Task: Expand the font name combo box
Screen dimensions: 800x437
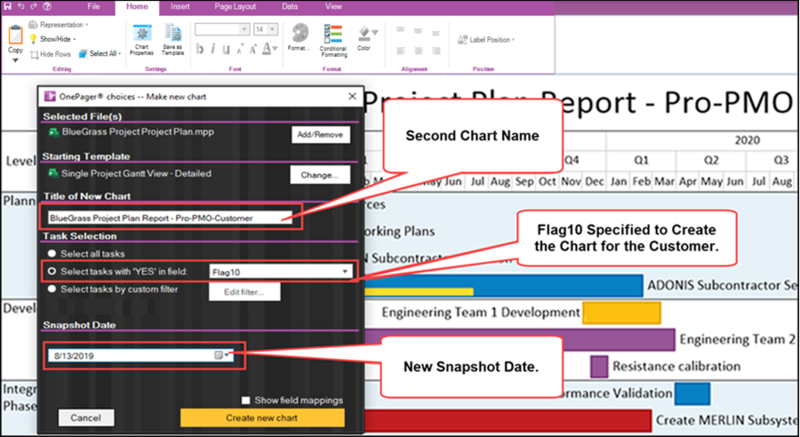Action: click(x=244, y=29)
